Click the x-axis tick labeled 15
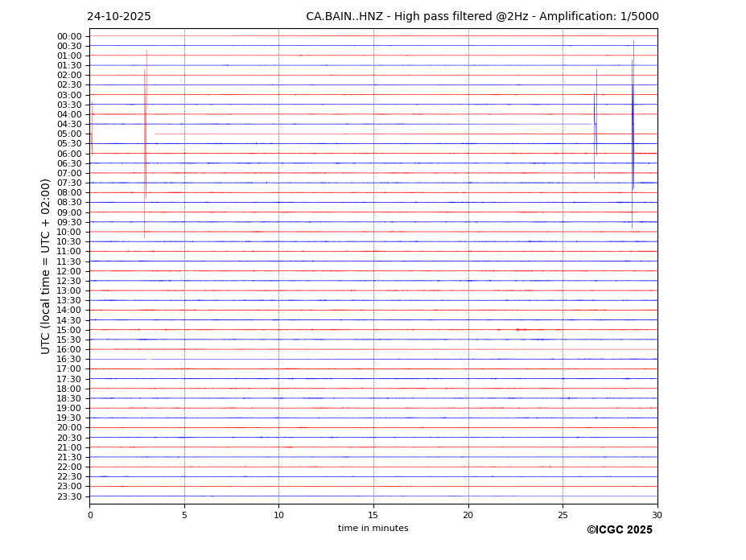 (x=373, y=515)
